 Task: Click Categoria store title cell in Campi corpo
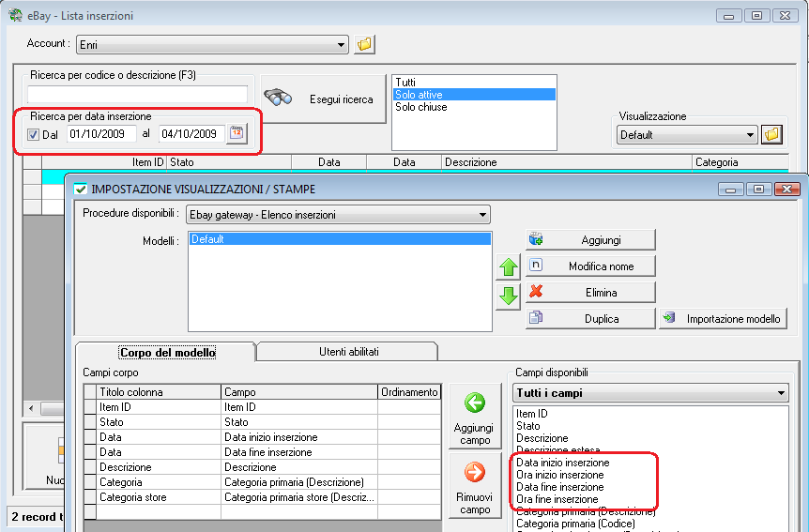tap(159, 497)
